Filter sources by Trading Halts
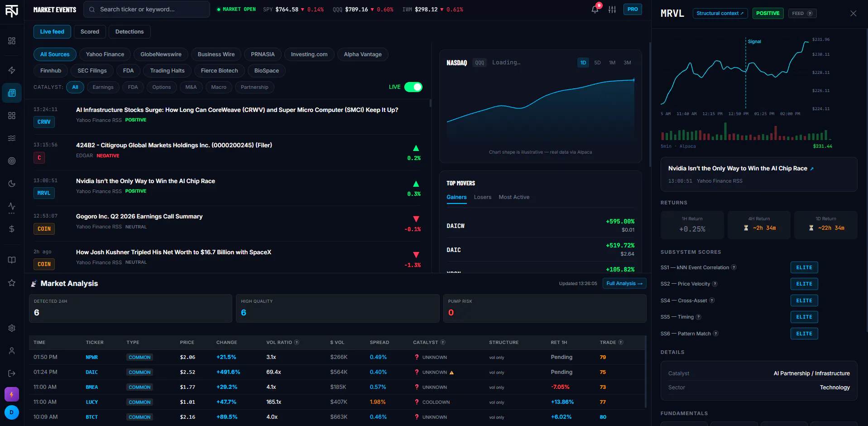This screenshot has width=868, height=426. pyautogui.click(x=167, y=71)
